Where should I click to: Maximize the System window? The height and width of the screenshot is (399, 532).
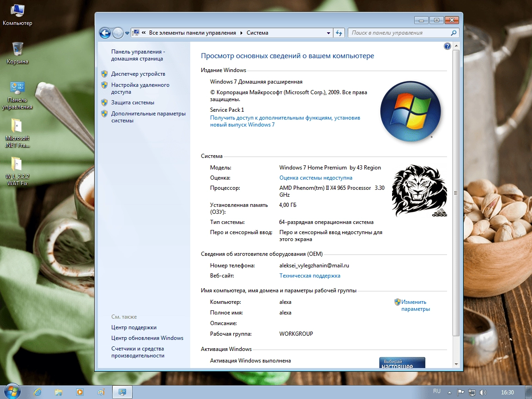pyautogui.click(x=436, y=20)
